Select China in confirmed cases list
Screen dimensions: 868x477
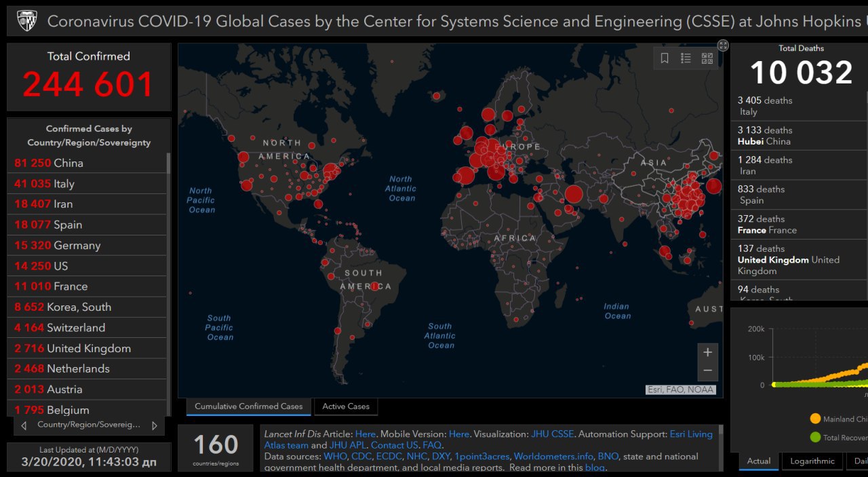87,163
